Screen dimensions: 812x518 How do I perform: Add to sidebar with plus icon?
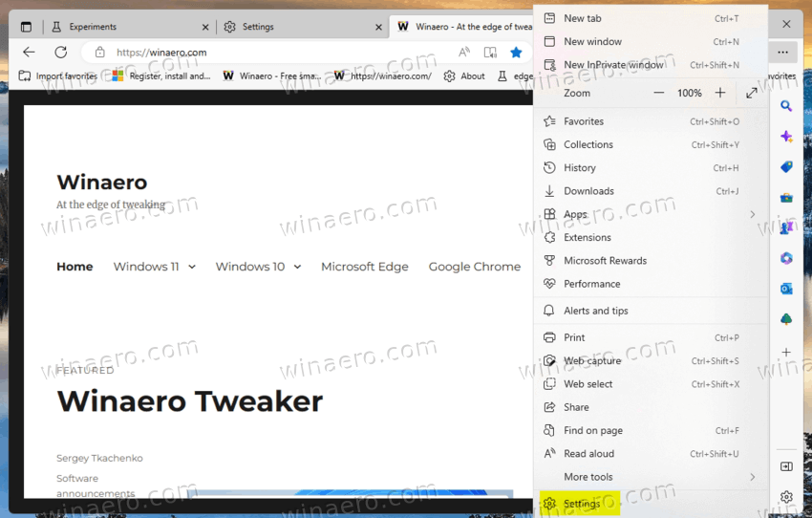pyautogui.click(x=786, y=353)
